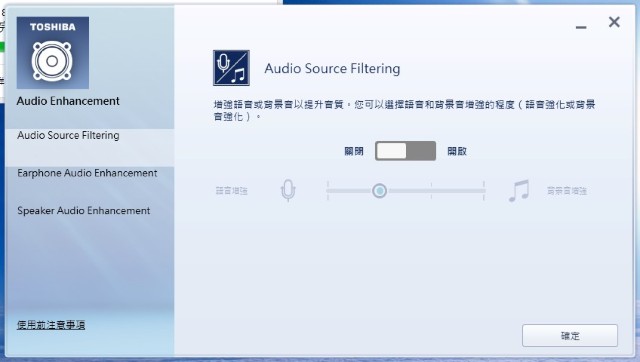Image resolution: width=640 pixels, height=362 pixels.
Task: Open Earphone Audio Enhancement section
Action: pyautogui.click(x=87, y=173)
